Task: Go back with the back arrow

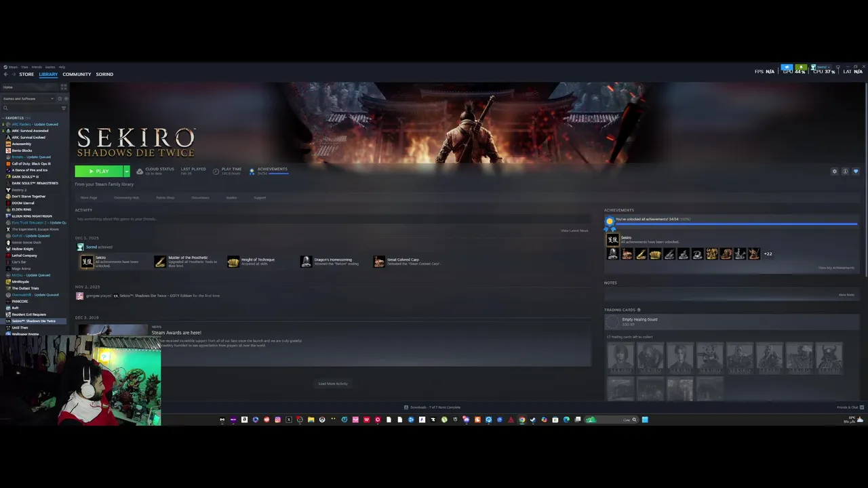Action: point(5,75)
